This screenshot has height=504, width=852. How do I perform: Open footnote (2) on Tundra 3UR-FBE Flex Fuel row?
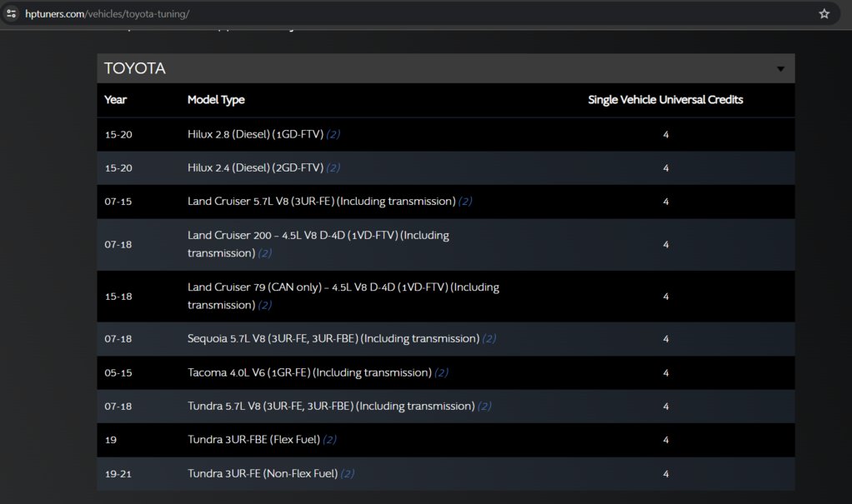[329, 439]
